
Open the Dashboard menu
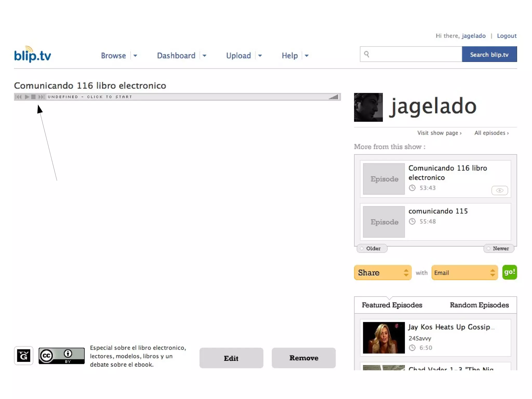click(176, 56)
